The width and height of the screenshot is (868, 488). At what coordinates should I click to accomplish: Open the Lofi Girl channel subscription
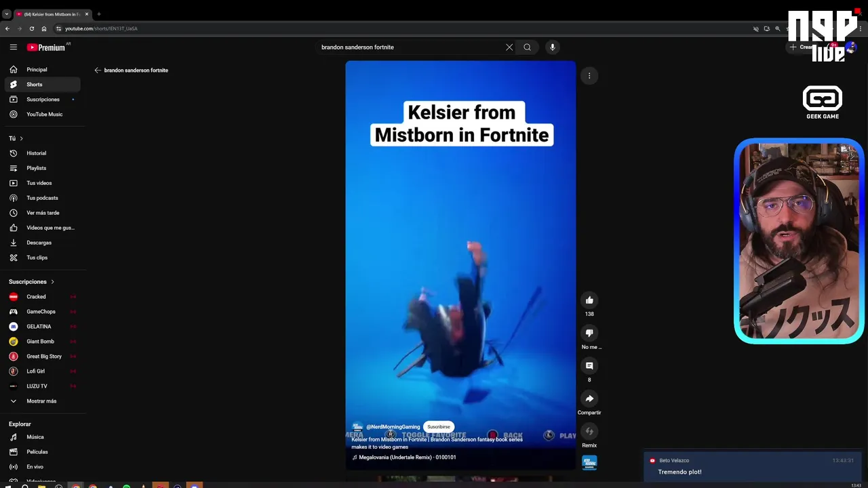(42, 371)
